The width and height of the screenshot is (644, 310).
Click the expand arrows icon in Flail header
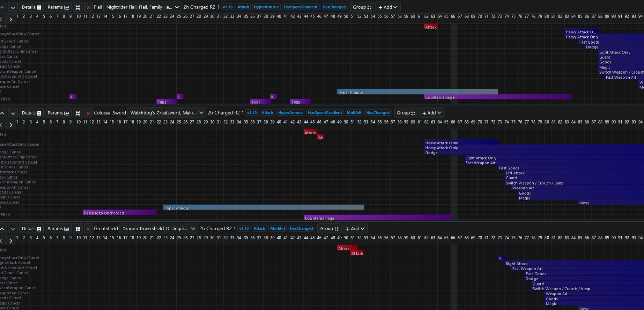[x=78, y=7]
